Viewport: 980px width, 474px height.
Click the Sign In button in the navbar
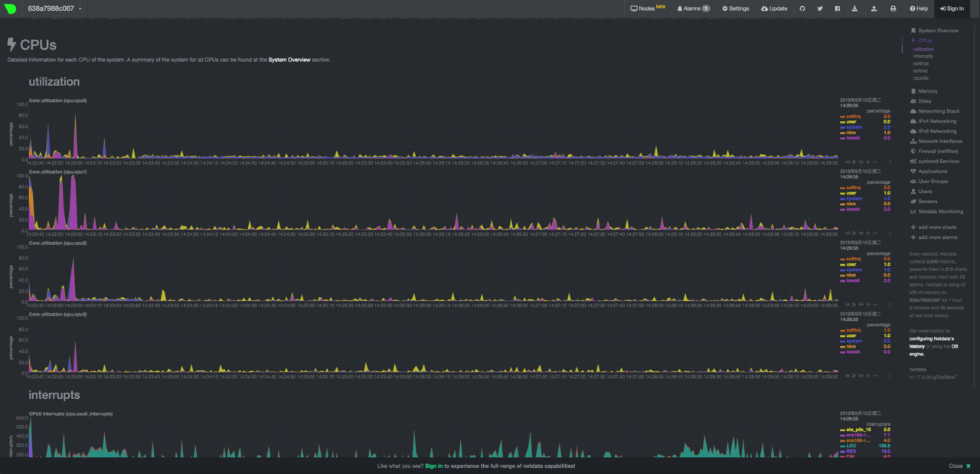[x=952, y=8]
